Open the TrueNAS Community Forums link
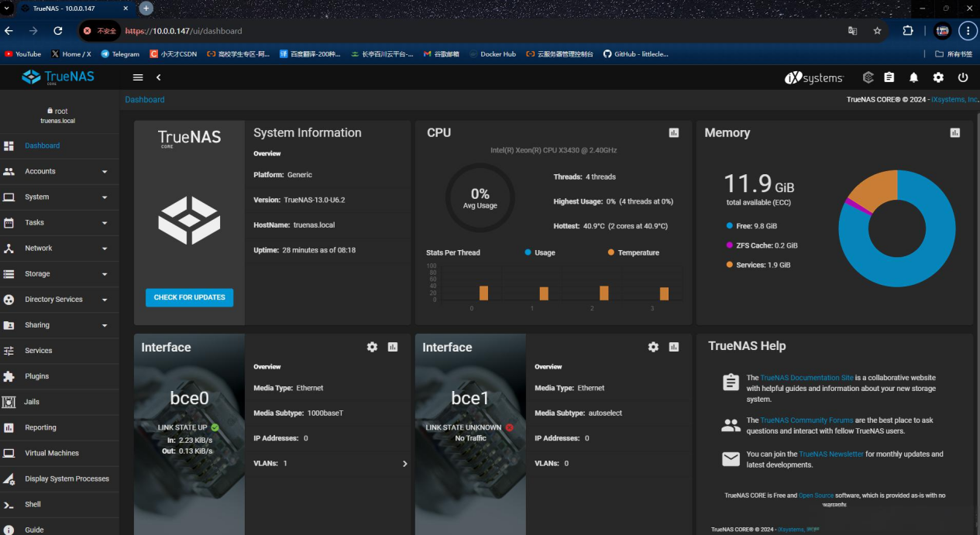This screenshot has width=980, height=535. 806,420
